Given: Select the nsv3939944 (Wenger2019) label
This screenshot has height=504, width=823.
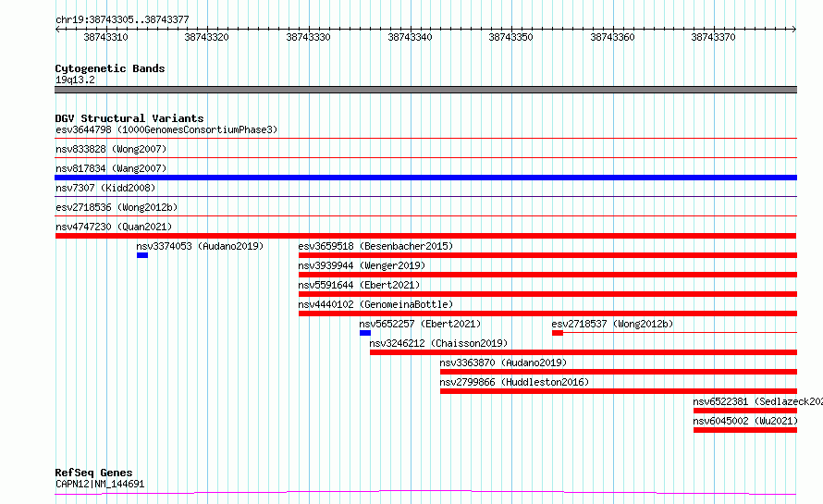Looking at the screenshot, I should (362, 265).
